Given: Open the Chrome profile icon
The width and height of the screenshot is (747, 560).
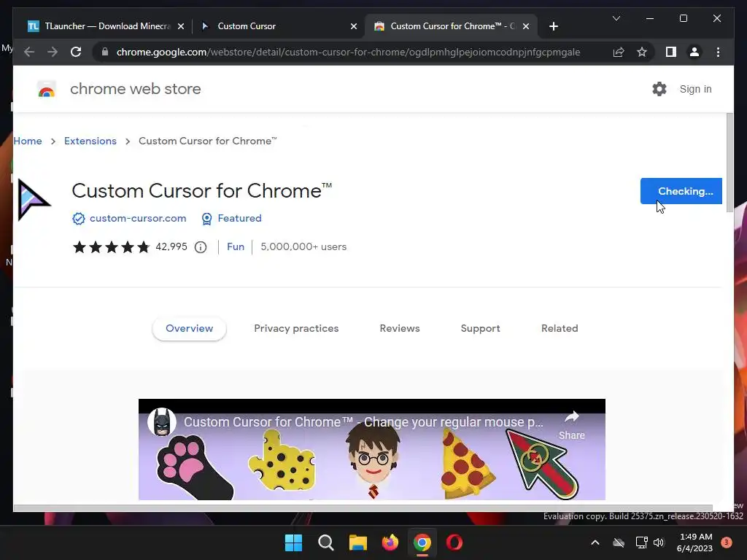Looking at the screenshot, I should coord(694,52).
